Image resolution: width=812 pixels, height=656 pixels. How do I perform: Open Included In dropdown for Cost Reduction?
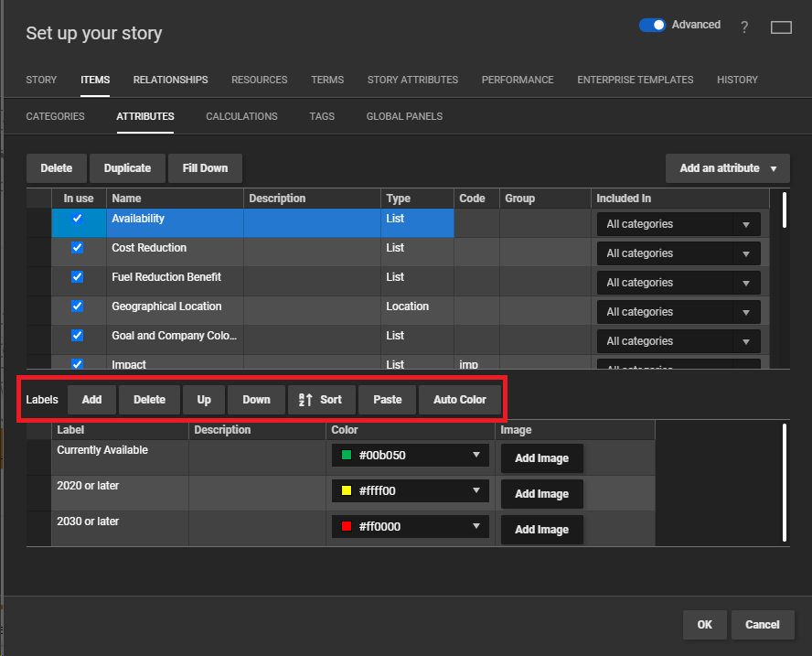(678, 253)
